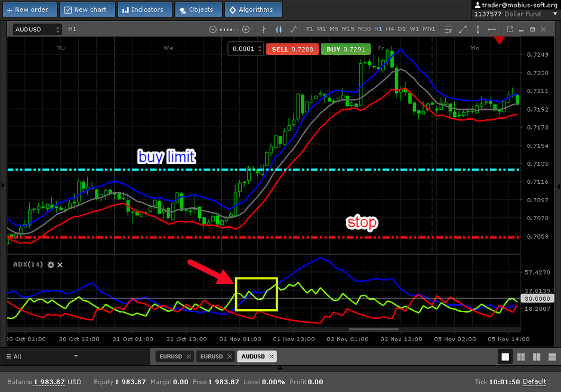The height and width of the screenshot is (392, 561).
Task: Close the AUDUSD chart tab
Action: click(272, 357)
